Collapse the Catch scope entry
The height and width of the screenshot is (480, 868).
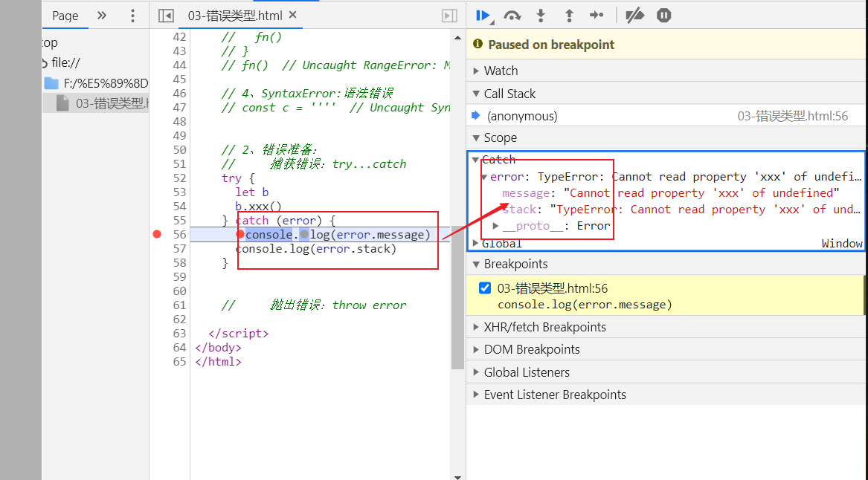(x=475, y=160)
